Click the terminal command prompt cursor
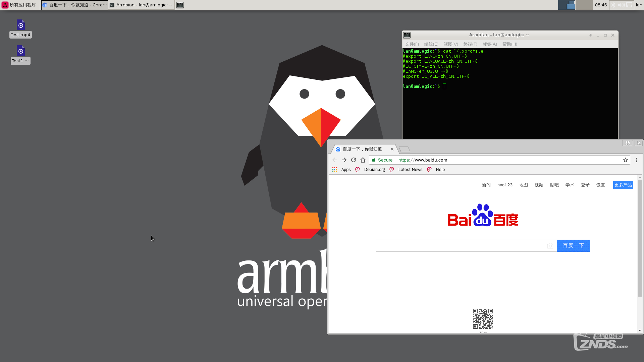This screenshot has width=644, height=362. [x=444, y=86]
